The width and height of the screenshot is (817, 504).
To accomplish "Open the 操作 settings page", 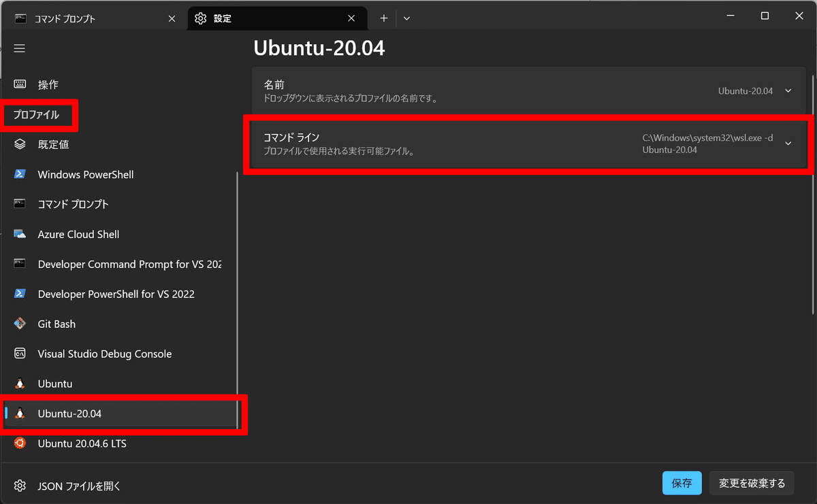I will [x=119, y=84].
